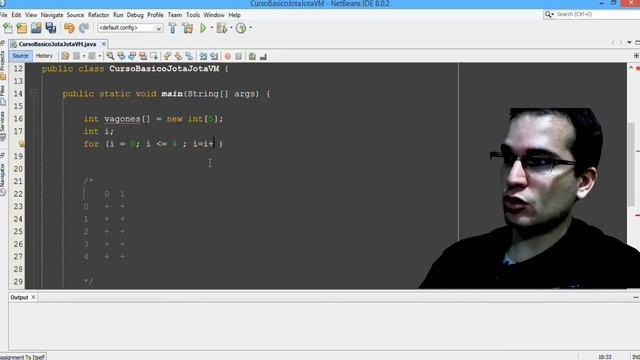Click the New File icon
The image size is (640, 360).
click(x=8, y=28)
